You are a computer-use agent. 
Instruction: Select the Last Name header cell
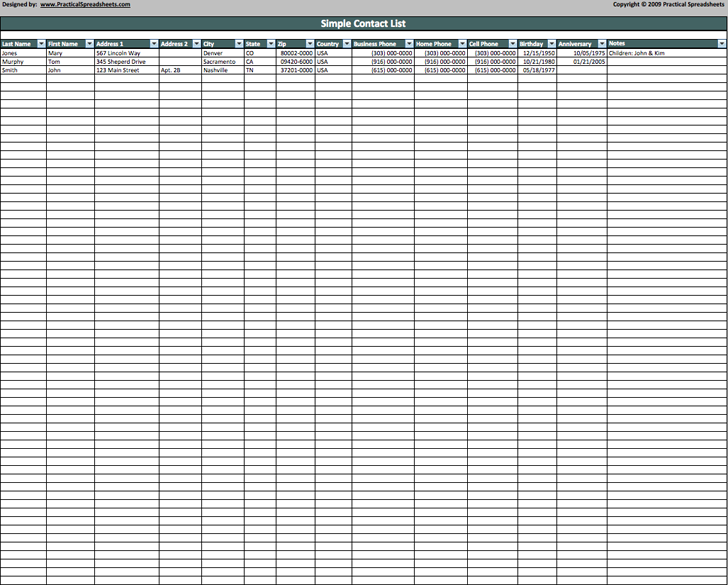click(23, 44)
